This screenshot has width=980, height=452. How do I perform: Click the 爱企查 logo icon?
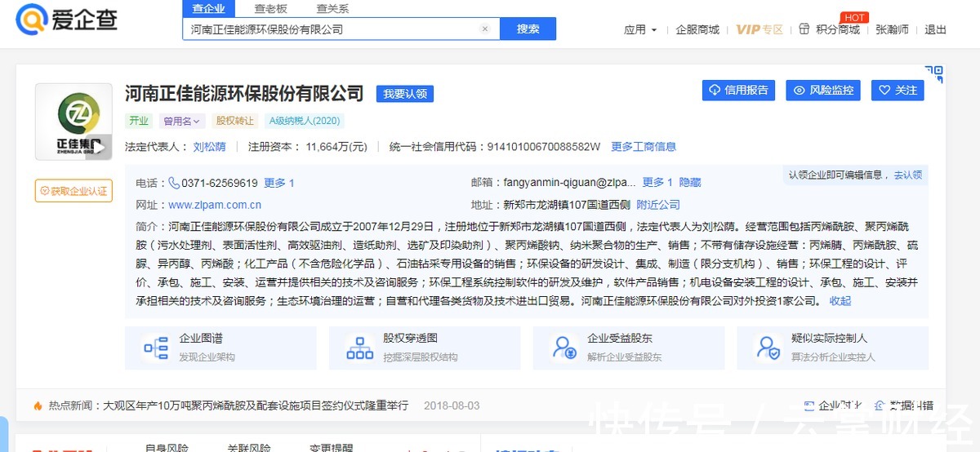pyautogui.click(x=33, y=20)
